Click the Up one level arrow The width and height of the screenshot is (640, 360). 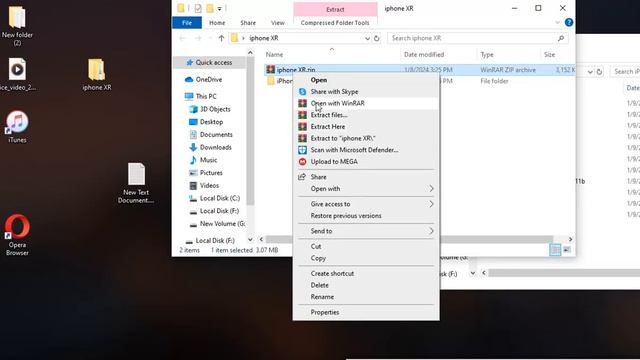pyautogui.click(x=221, y=38)
